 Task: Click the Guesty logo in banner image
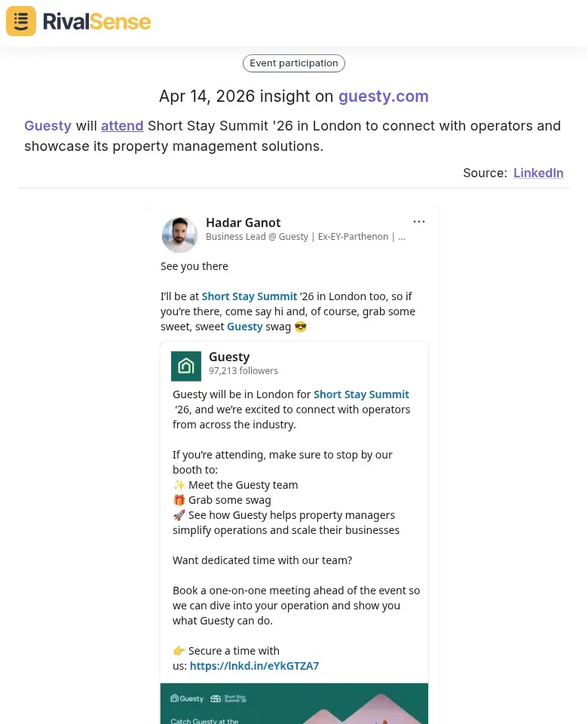187,698
